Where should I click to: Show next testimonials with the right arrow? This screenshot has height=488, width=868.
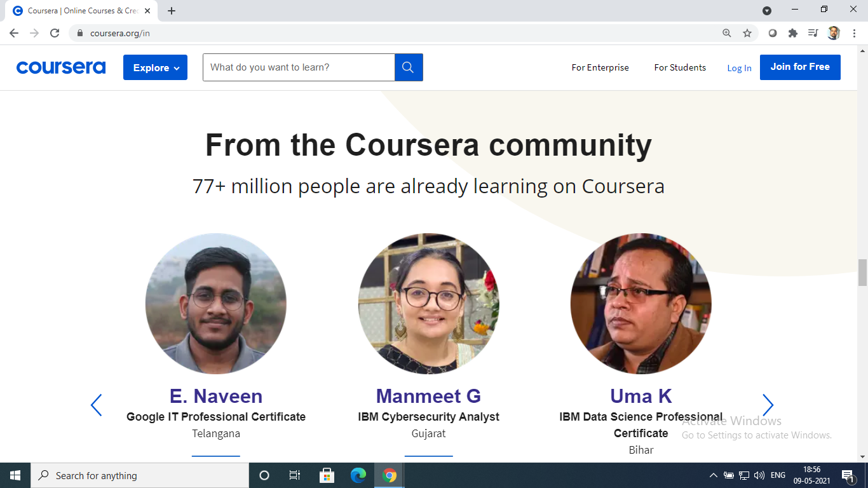pyautogui.click(x=768, y=405)
